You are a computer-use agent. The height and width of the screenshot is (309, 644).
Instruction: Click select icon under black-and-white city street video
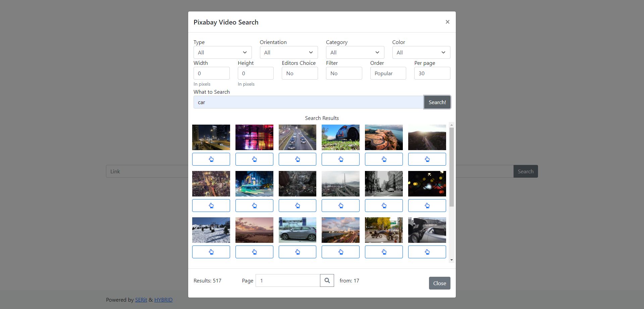[x=384, y=206]
